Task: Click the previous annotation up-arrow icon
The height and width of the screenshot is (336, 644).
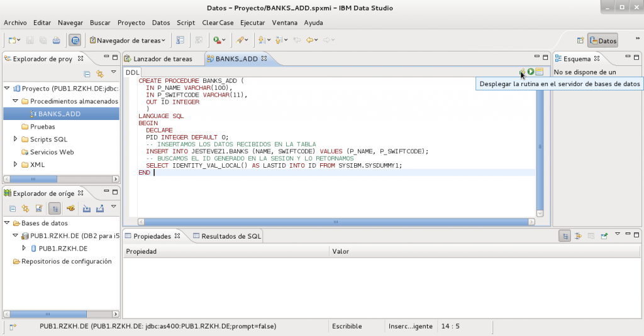Action: click(279, 40)
